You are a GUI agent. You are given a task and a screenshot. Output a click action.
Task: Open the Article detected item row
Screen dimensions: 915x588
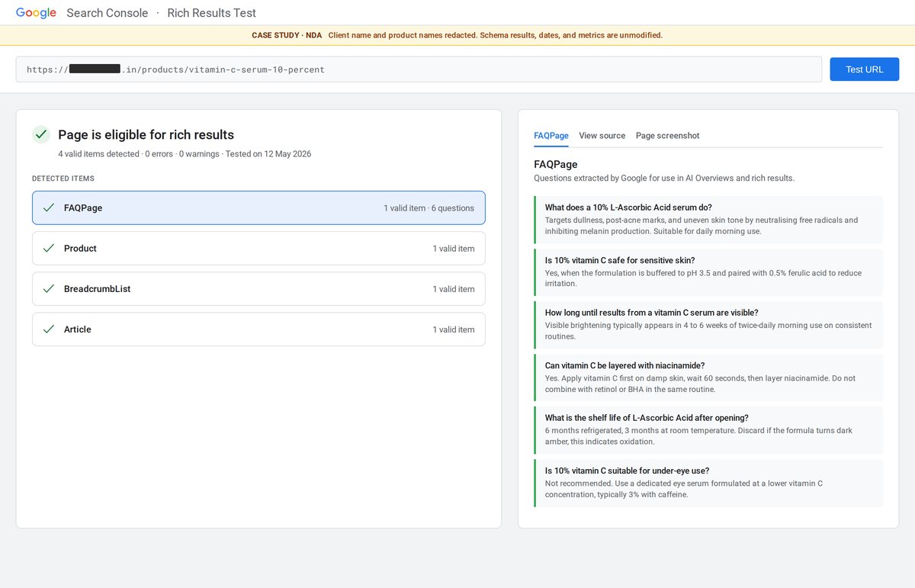click(x=258, y=329)
